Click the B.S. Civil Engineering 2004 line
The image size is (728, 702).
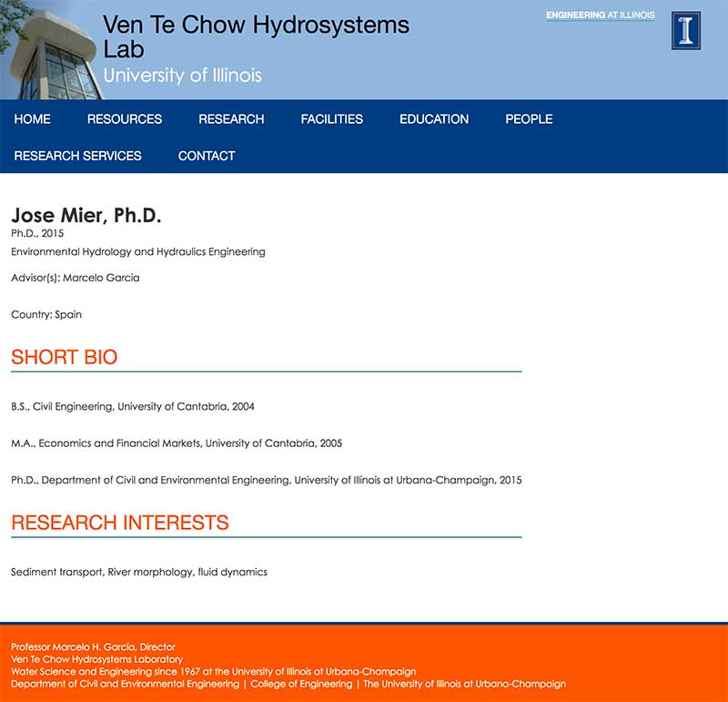[x=133, y=406]
